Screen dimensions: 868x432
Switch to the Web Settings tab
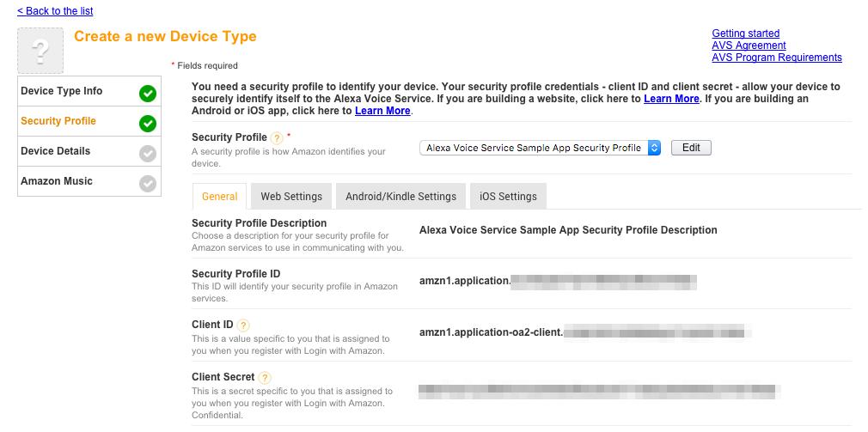(291, 197)
